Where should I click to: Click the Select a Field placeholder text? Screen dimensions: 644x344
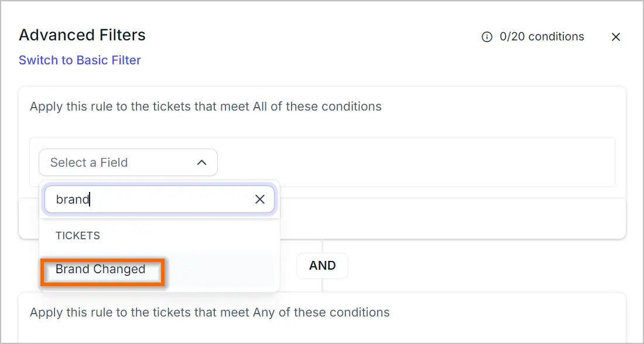(x=89, y=163)
